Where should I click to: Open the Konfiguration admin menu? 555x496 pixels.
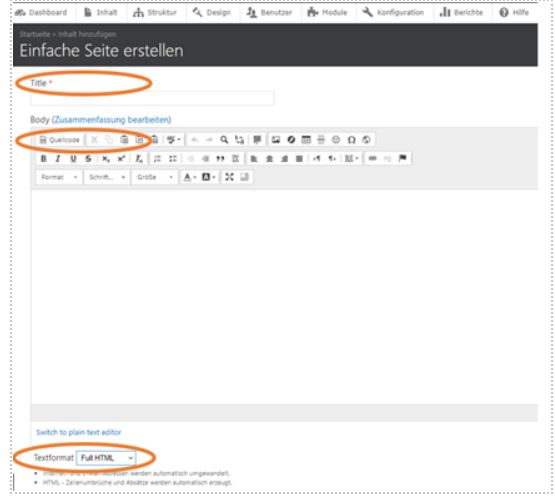(x=393, y=13)
